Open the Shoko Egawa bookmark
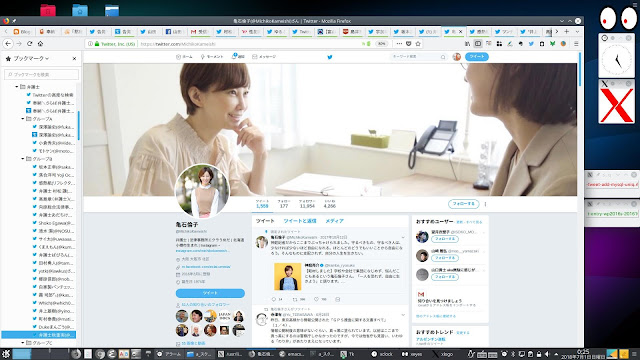This screenshot has height=360, width=640. pyautogui.click(x=53, y=223)
